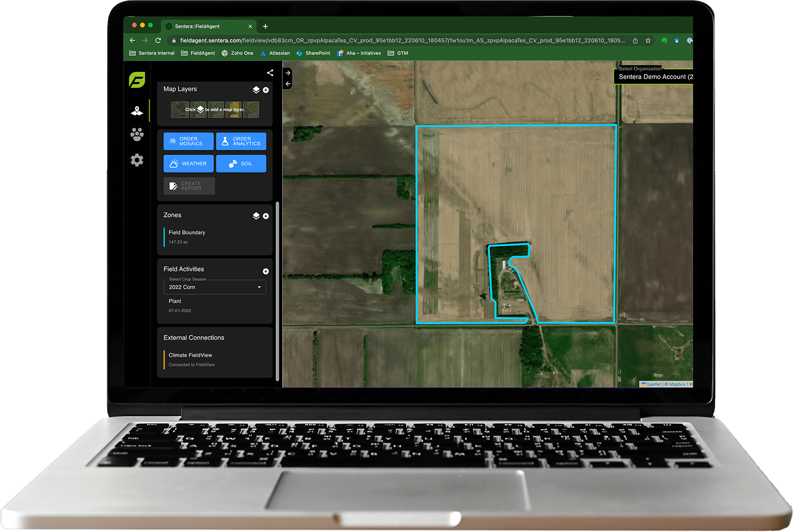Collapse side panel with left arrow

pyautogui.click(x=288, y=84)
